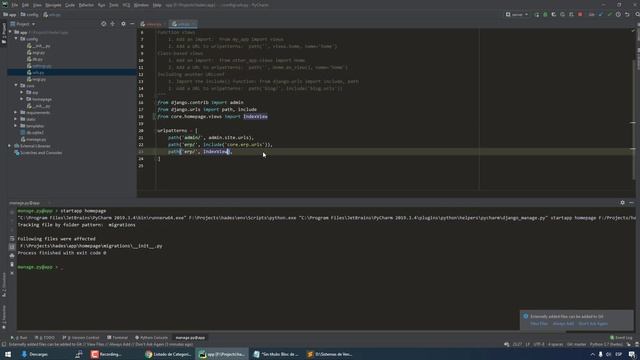Open the Window menu

[141, 5]
